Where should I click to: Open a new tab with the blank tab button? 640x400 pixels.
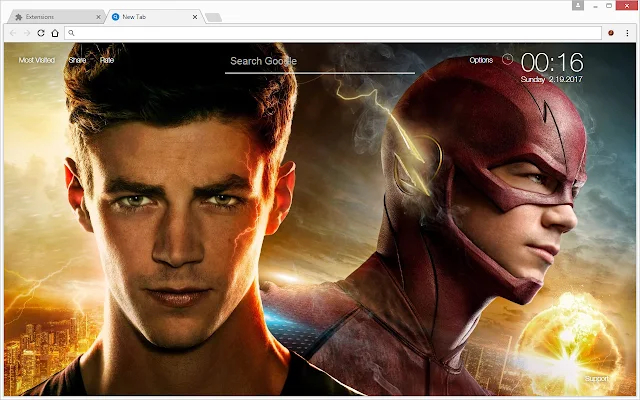tap(213, 17)
